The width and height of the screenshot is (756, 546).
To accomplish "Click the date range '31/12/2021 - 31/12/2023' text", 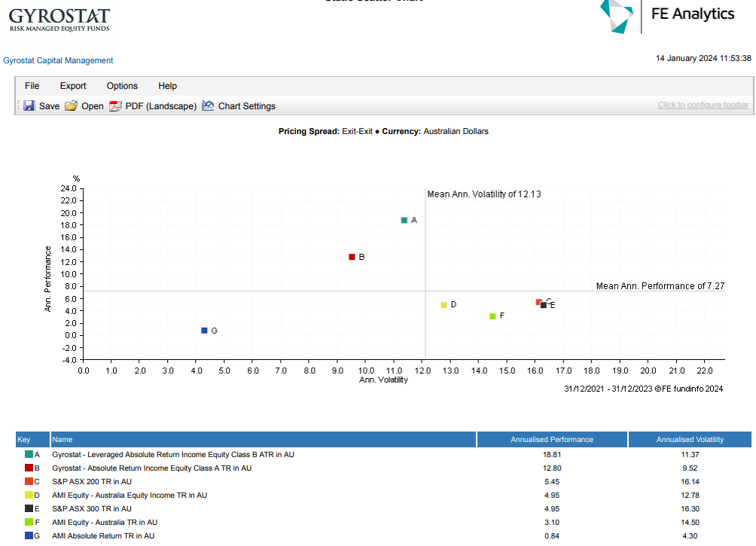I will 608,389.
